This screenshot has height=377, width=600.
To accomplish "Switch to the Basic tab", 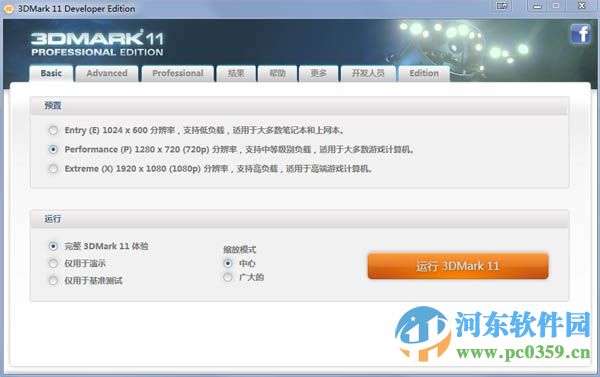I will pyautogui.click(x=51, y=73).
